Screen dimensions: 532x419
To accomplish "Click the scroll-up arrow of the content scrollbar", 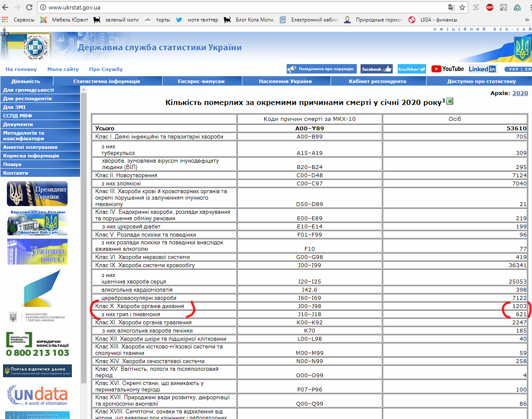I will (x=84, y=89).
